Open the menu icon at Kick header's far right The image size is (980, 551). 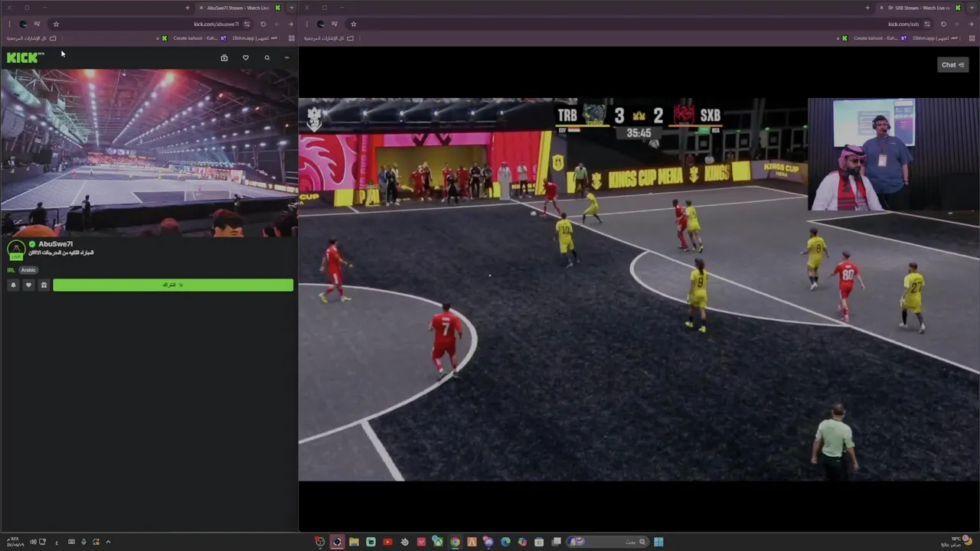pyautogui.click(x=287, y=57)
